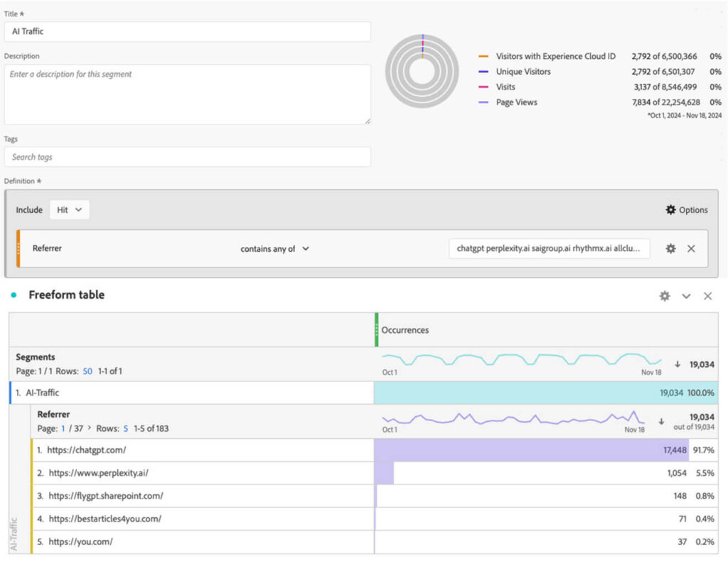The height and width of the screenshot is (562, 728).
Task: Open the contains any of operator dropdown
Action: point(277,249)
